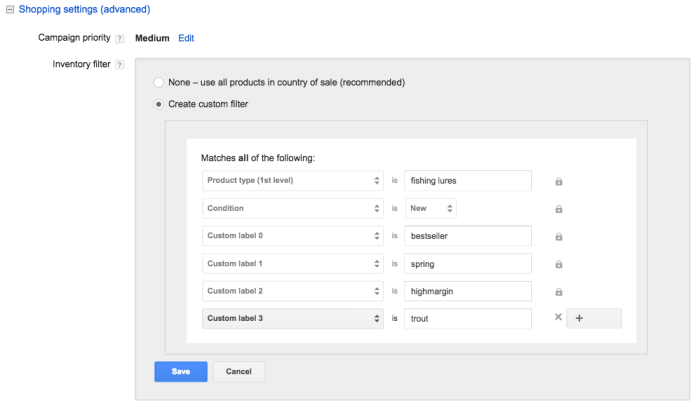
Task: Add another filter condition with plus button
Action: (594, 318)
